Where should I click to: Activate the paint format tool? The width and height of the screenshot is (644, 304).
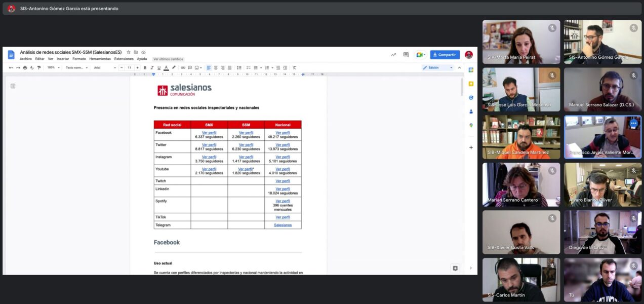[39, 67]
